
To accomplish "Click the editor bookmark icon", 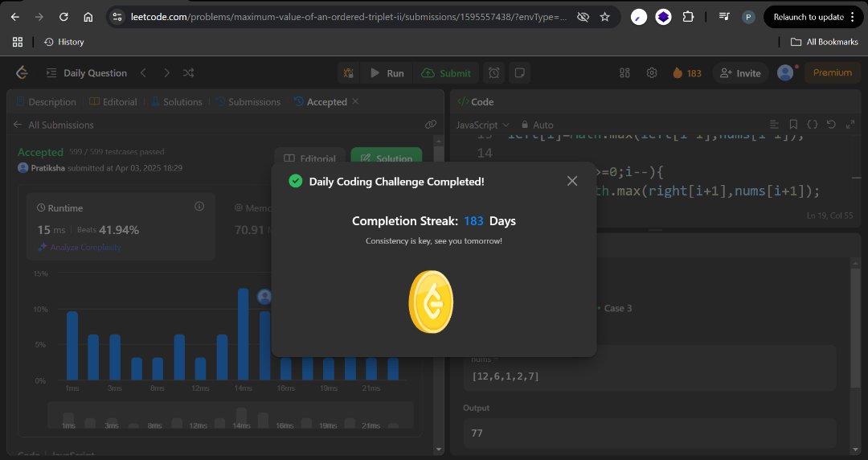I will [793, 125].
